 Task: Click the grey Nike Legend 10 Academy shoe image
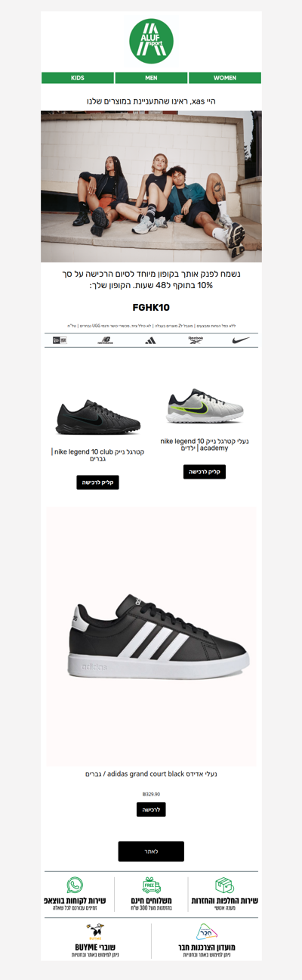pyautogui.click(x=205, y=406)
